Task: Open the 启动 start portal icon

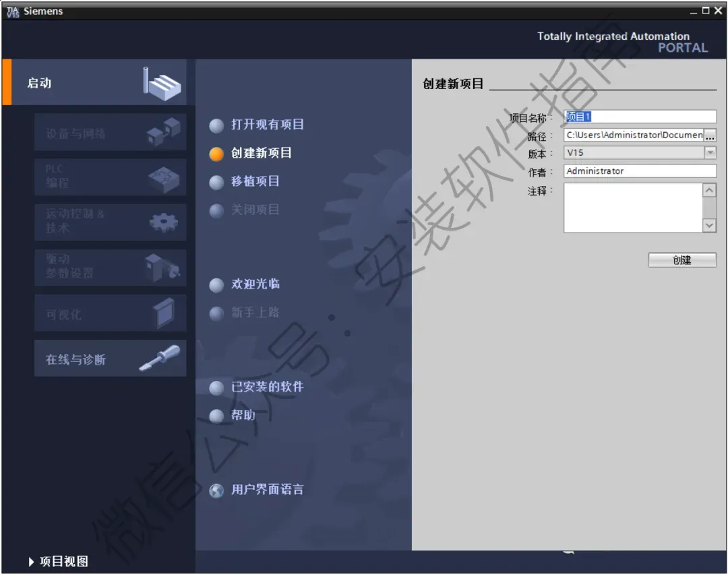Action: point(162,84)
